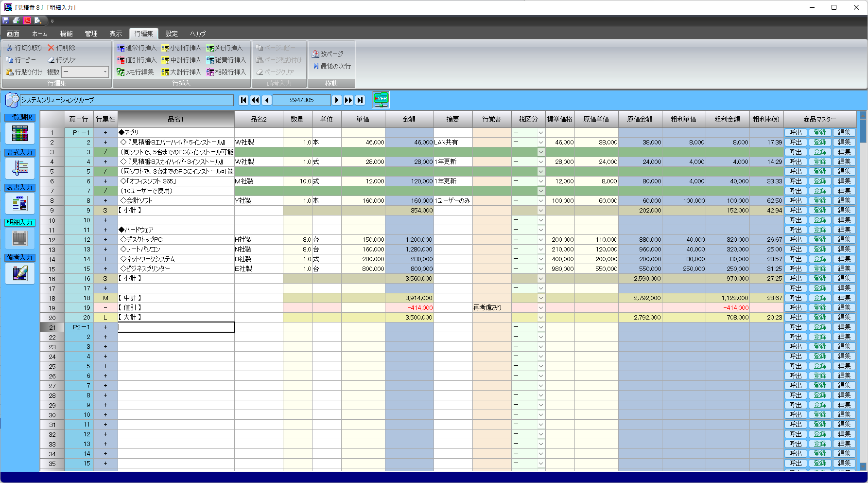Click 登録 button for 会計ソフト row
This screenshot has height=483, width=868.
[820, 201]
